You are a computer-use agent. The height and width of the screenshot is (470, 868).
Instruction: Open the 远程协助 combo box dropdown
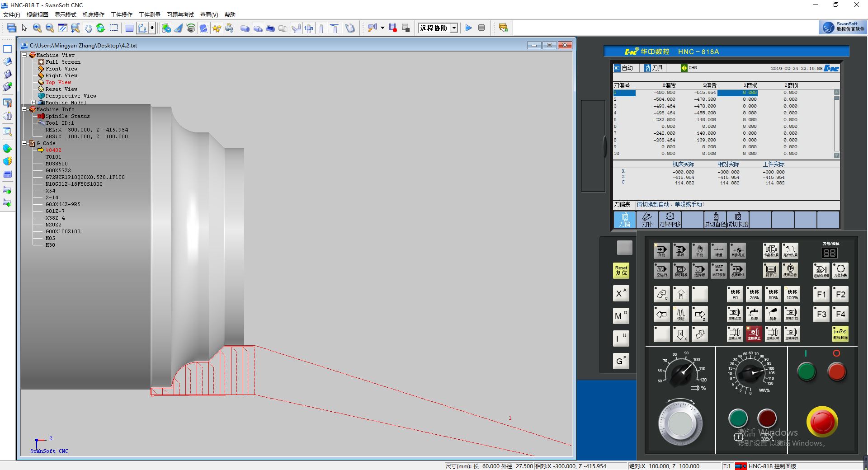coord(454,28)
